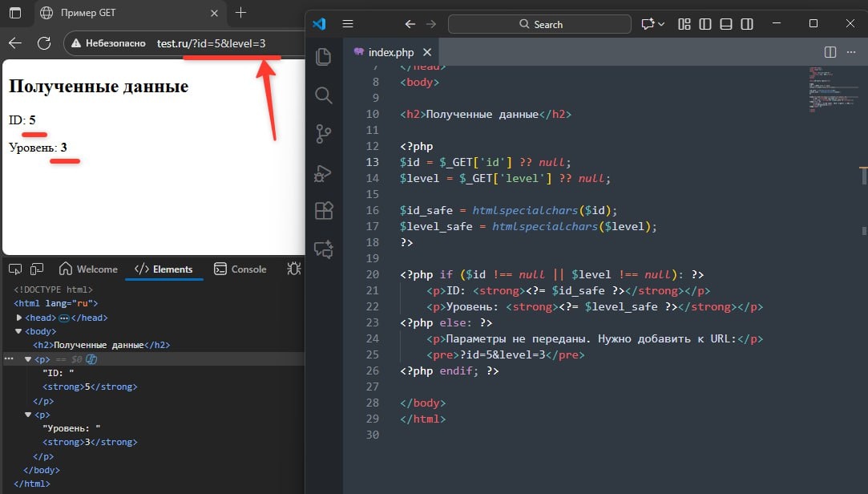868x494 pixels.
Task: Switch to the DevTools Console tab
Action: [240, 269]
